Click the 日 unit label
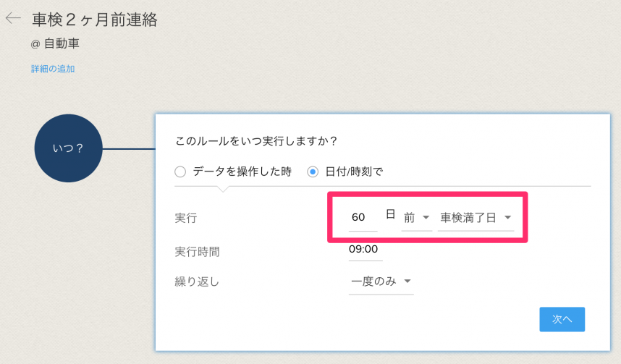 390,215
